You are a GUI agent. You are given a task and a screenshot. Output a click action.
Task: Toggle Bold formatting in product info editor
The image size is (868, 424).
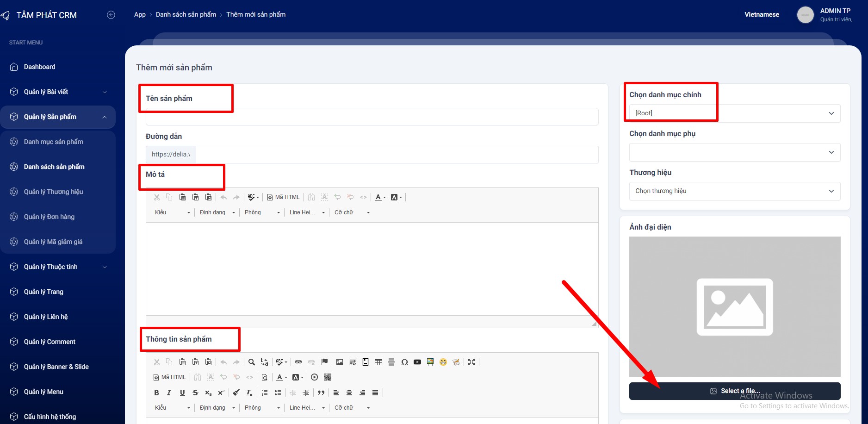click(x=156, y=393)
